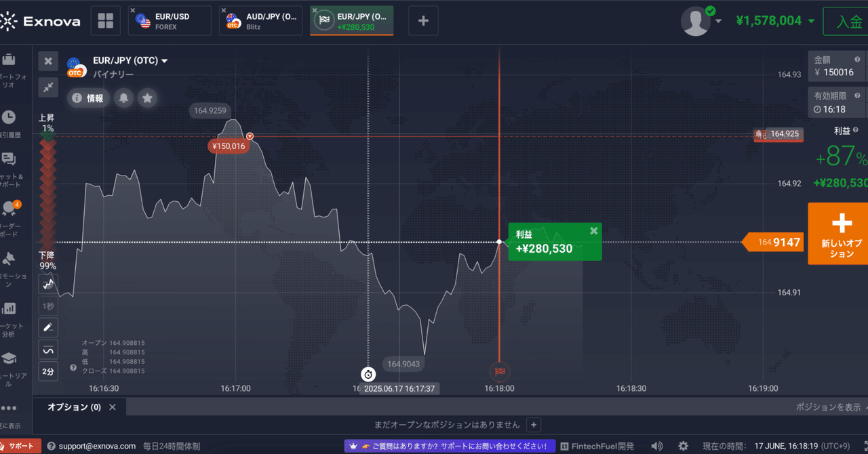
Task: Open the indicators wave icon
Action: (48, 350)
